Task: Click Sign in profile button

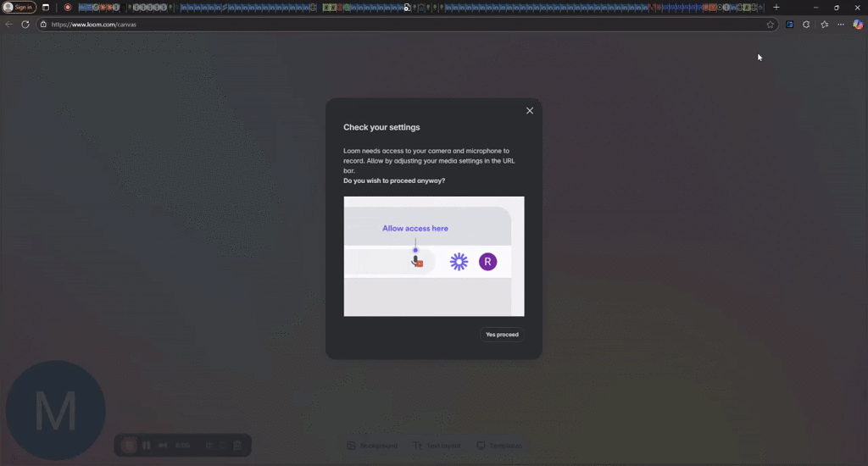Action: tap(19, 7)
